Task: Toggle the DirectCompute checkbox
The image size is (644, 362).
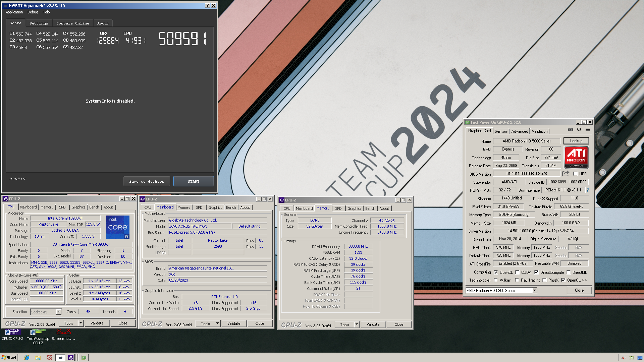Action: pyautogui.click(x=536, y=273)
